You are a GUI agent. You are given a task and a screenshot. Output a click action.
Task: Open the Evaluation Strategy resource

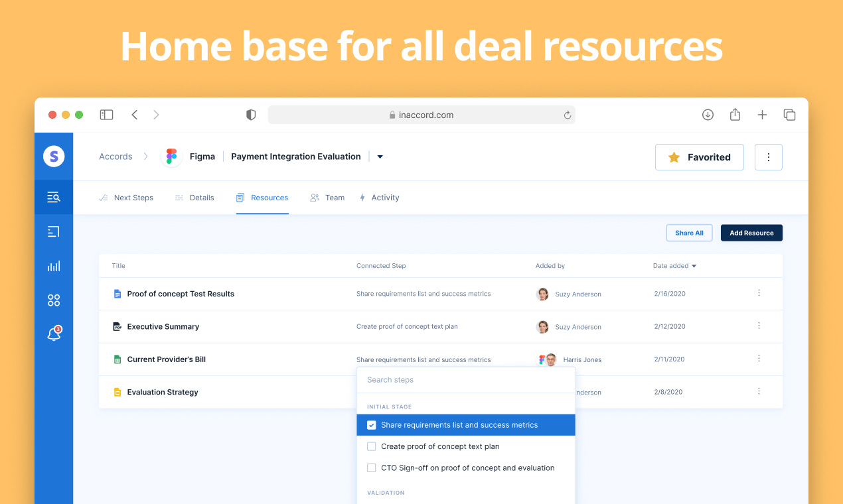(x=163, y=392)
